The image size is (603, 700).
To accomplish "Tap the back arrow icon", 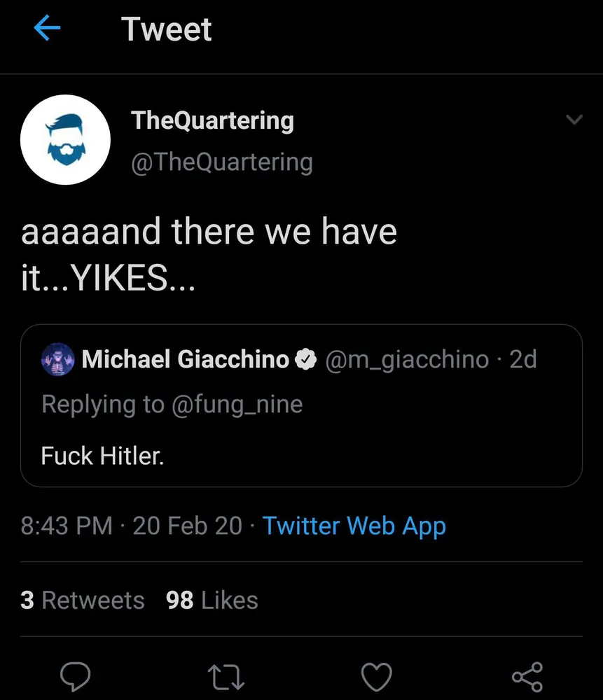I will pyautogui.click(x=47, y=29).
